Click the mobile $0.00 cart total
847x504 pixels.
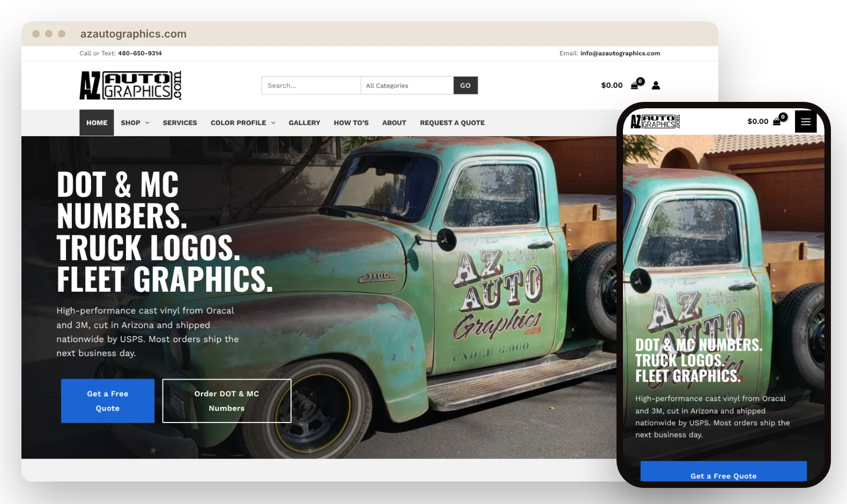coord(758,121)
